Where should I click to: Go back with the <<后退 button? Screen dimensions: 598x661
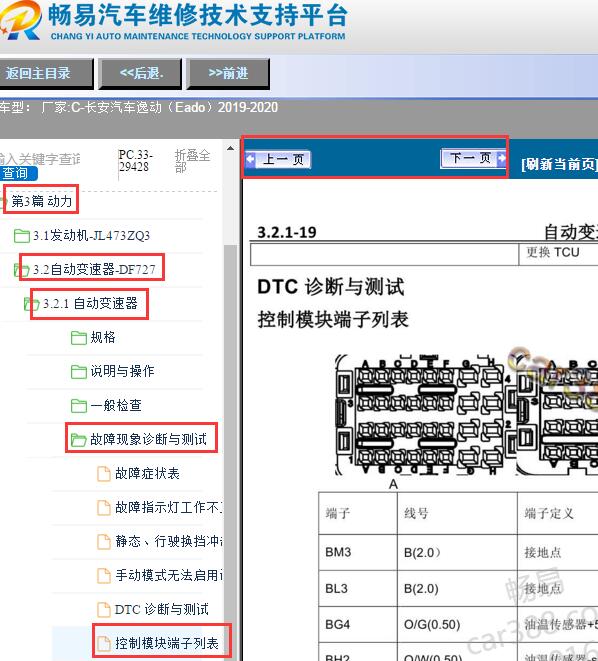140,74
